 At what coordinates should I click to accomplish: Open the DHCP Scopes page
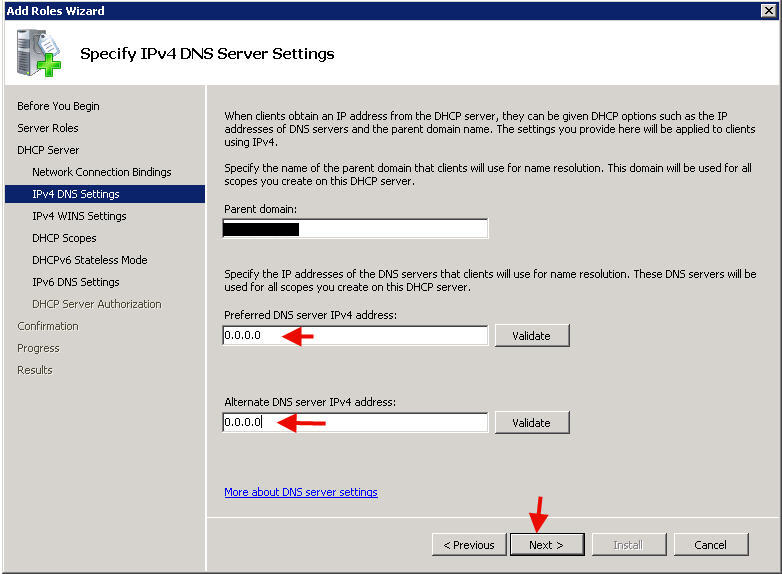(64, 238)
